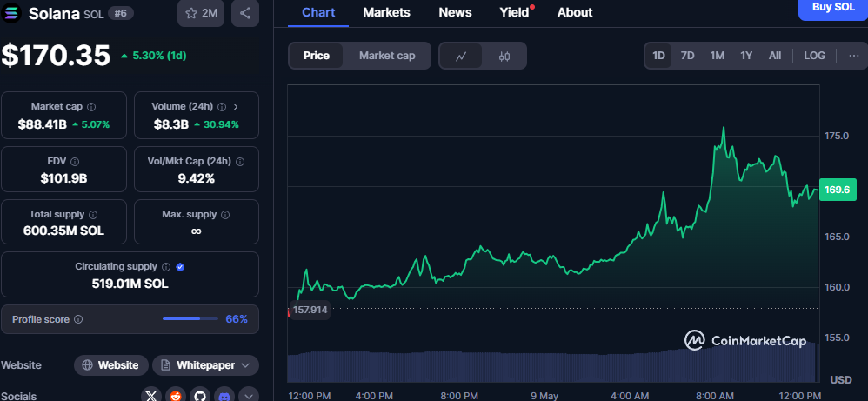Select the Price toggle
This screenshot has width=868, height=401.
[316, 56]
